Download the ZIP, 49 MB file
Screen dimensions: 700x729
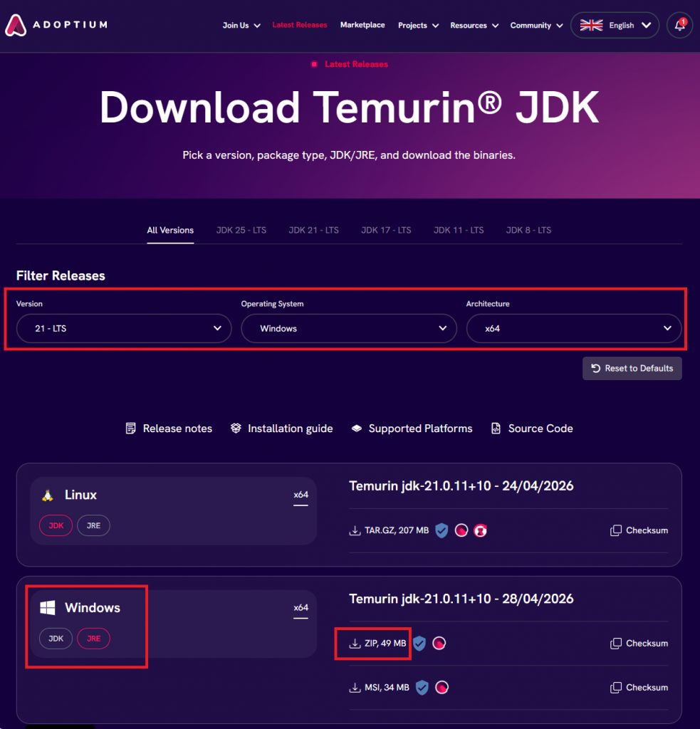[378, 644]
